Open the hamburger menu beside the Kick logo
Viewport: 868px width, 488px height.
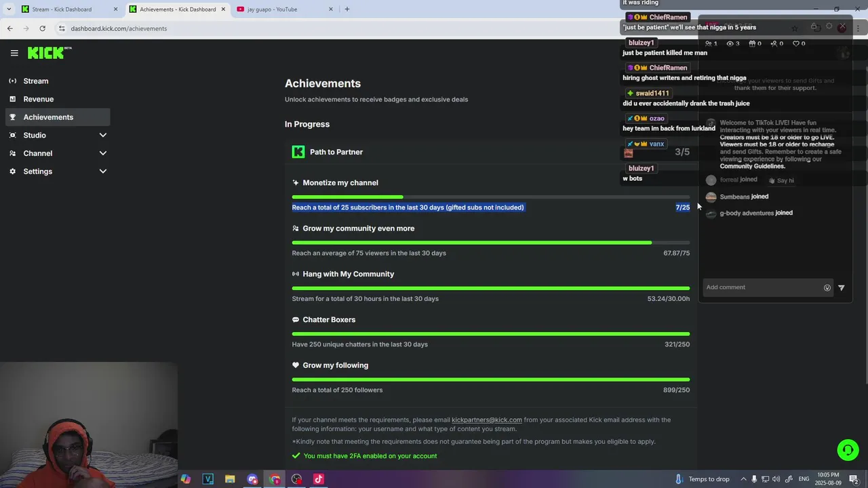tap(14, 53)
